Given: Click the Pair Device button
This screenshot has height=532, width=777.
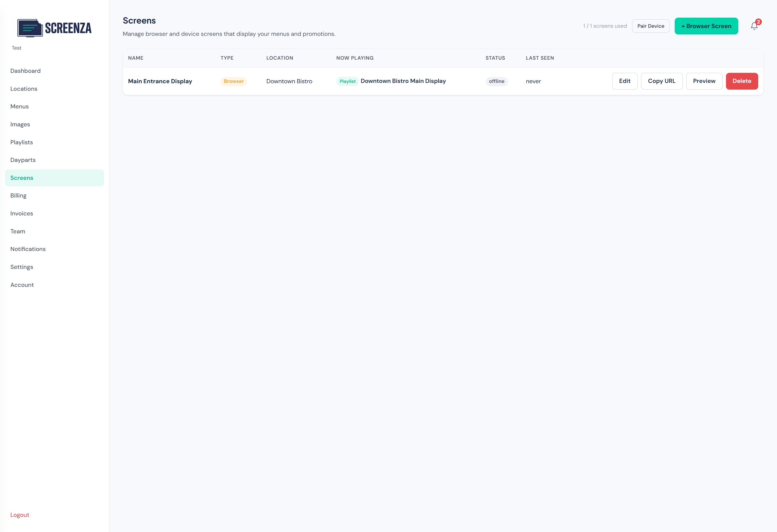Looking at the screenshot, I should point(650,26).
